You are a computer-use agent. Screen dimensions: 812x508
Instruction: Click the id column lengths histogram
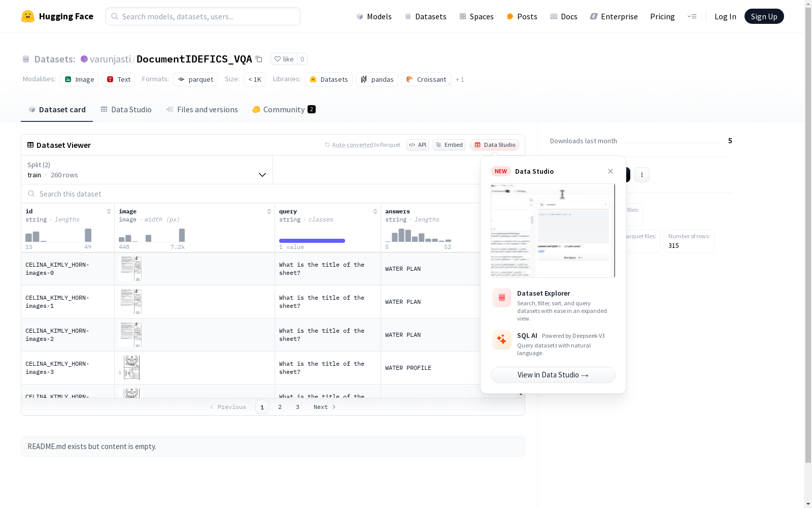[58, 235]
